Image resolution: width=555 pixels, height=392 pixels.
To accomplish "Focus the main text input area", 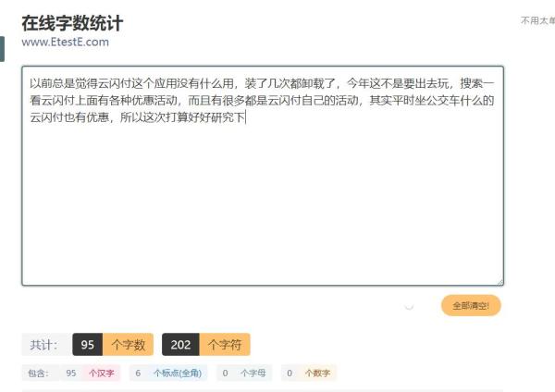I will point(263,176).
